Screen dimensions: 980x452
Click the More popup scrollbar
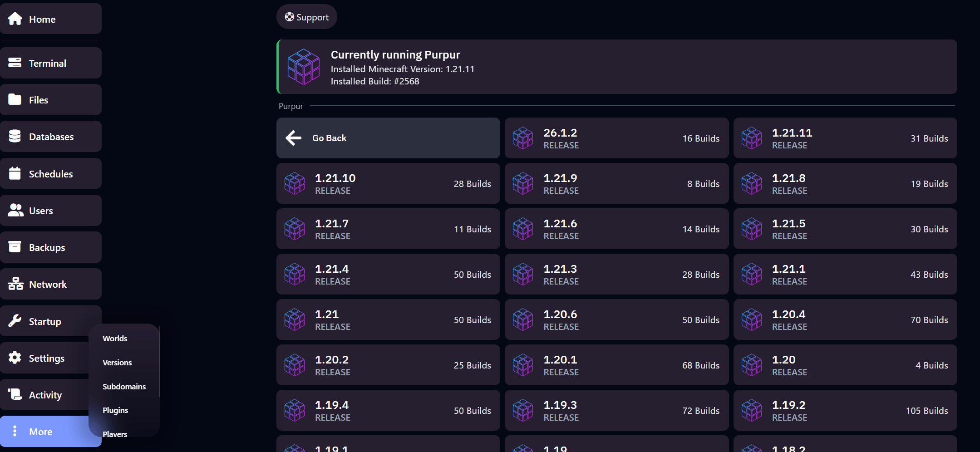(x=159, y=361)
